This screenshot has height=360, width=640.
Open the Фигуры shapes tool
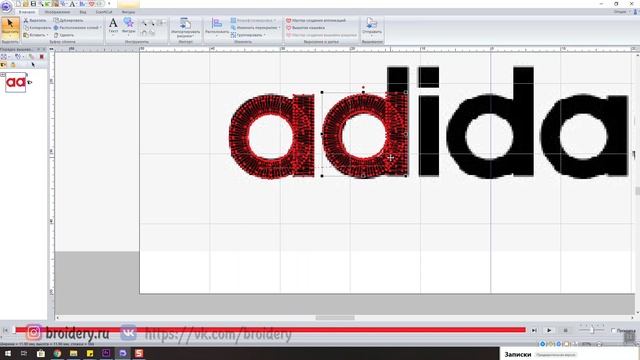[x=129, y=25]
